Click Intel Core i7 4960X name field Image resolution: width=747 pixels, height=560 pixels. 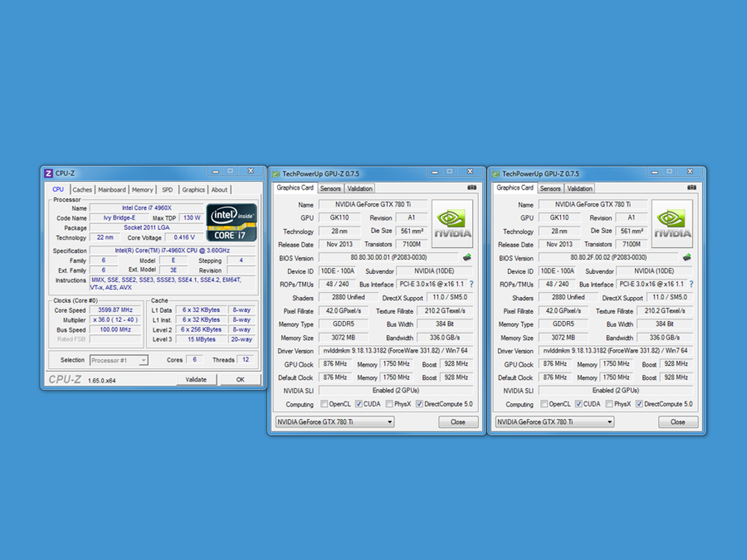coord(146,208)
